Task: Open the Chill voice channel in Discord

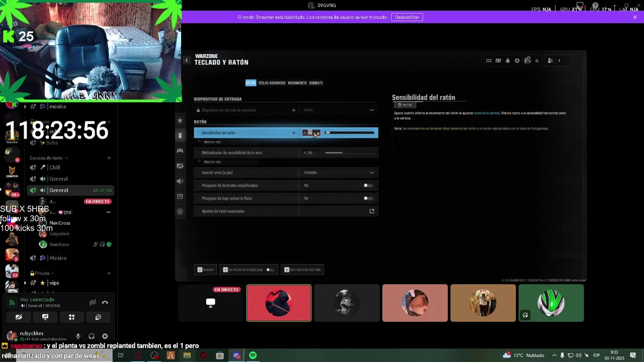Action: (x=70, y=167)
